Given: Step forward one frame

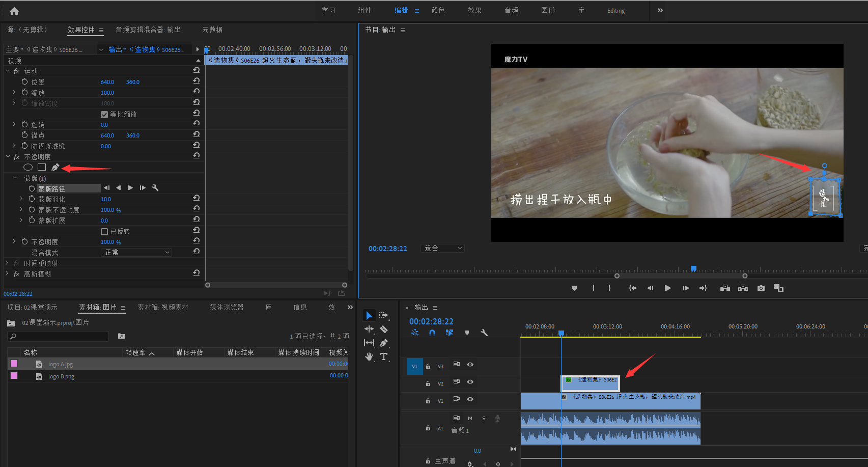Looking at the screenshot, I should [686, 288].
